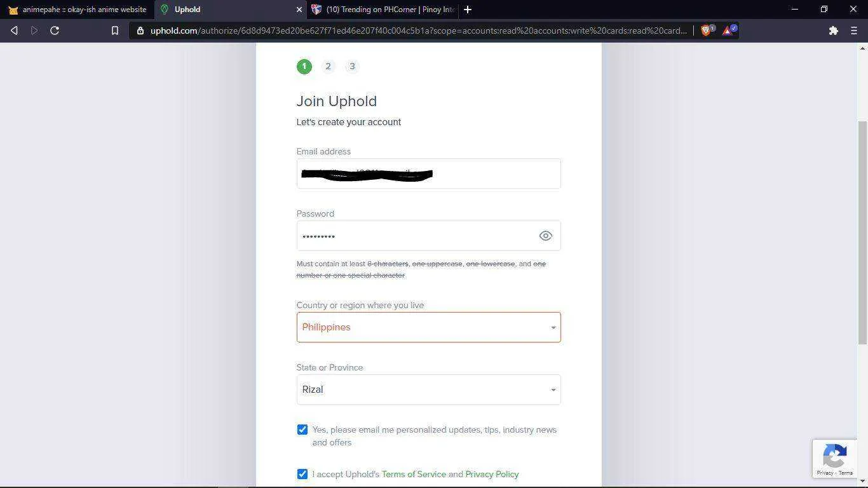Screen dimensions: 868x488
Task: Open the Country or region dropdown
Action: (x=428, y=327)
